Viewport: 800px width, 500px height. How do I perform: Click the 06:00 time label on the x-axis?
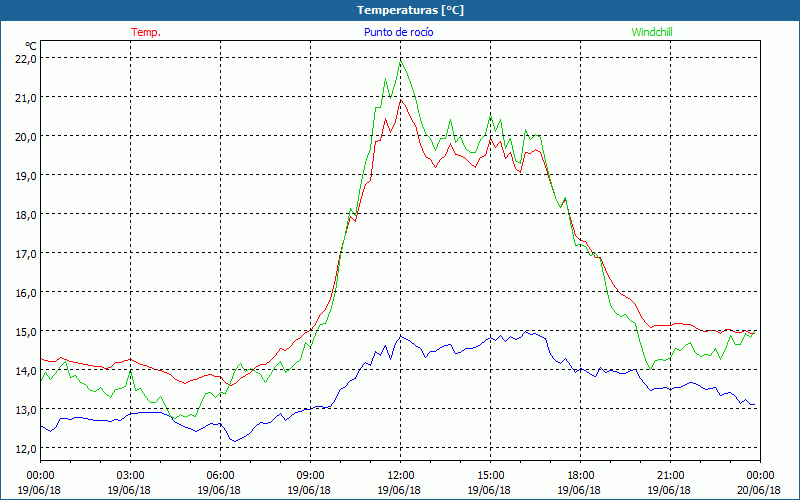220,476
